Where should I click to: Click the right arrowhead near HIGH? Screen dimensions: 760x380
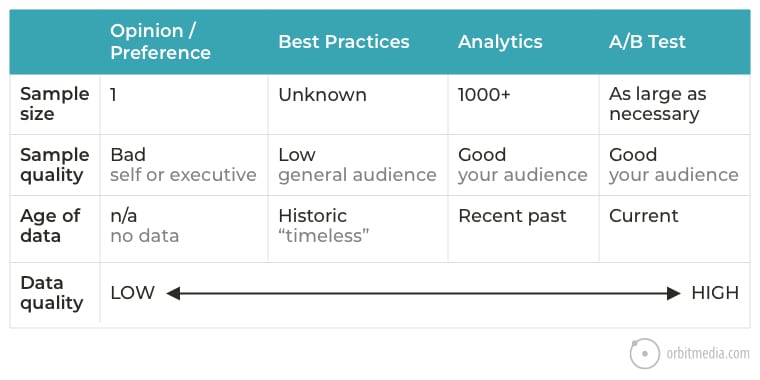point(674,293)
